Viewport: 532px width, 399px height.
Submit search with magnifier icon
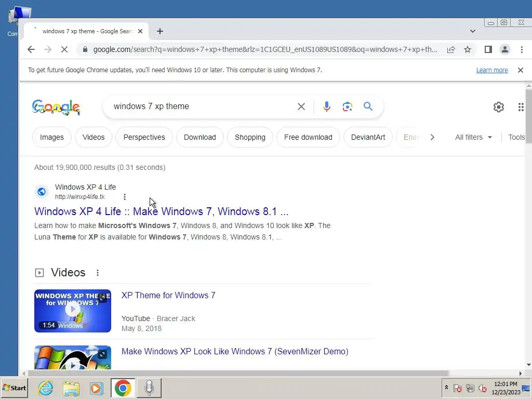coord(368,107)
